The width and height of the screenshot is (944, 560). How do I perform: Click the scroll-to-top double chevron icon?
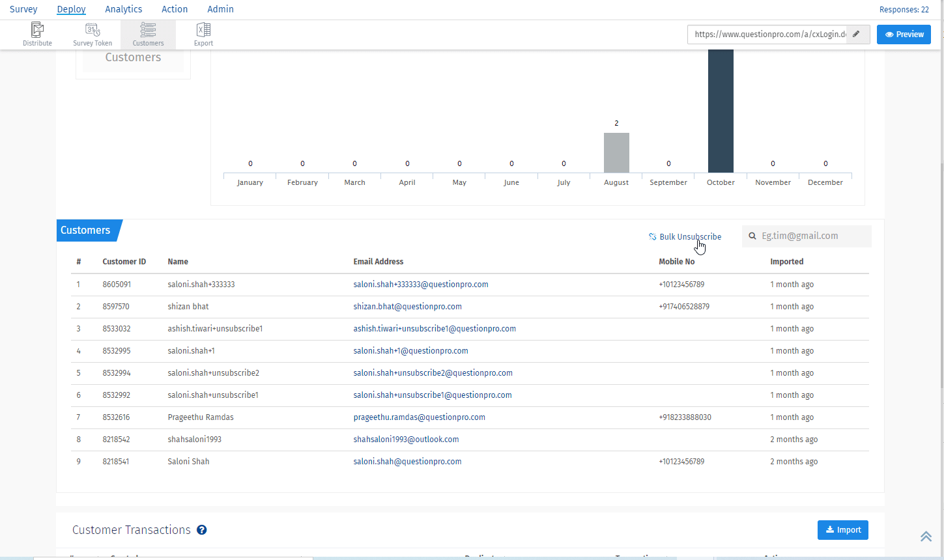click(x=926, y=537)
